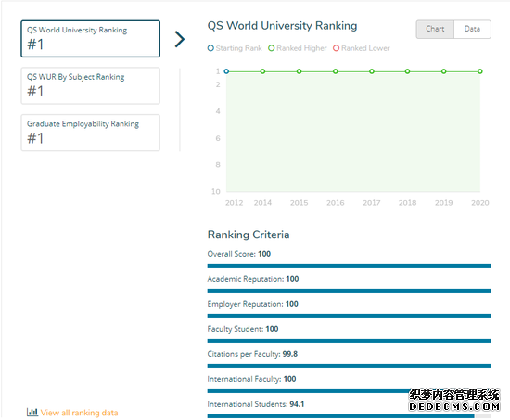Click the 2019 data point on chart
The width and height of the screenshot is (510, 420).
[443, 71]
